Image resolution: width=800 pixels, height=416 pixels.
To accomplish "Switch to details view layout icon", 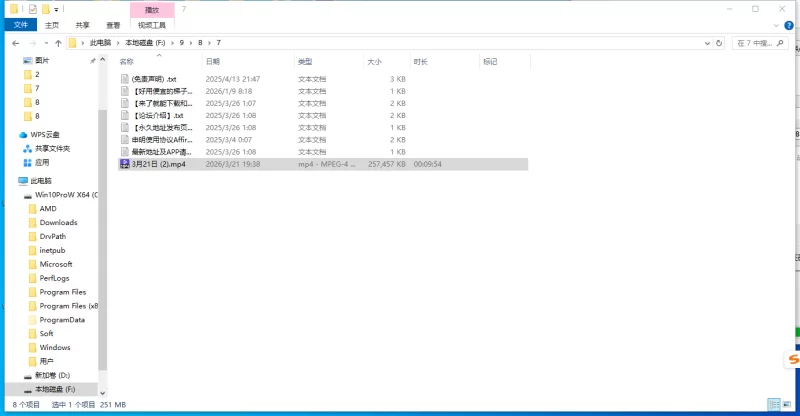I will [773, 404].
